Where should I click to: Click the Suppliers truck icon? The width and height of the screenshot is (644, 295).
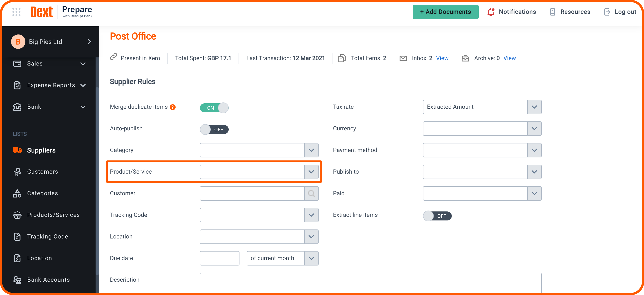point(17,150)
